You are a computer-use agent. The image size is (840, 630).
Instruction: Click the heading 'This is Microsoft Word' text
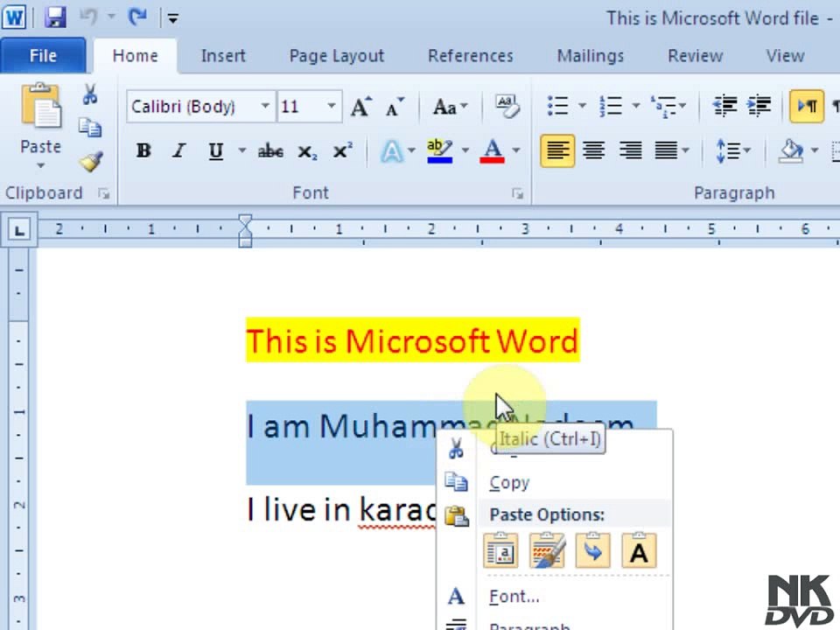click(412, 340)
